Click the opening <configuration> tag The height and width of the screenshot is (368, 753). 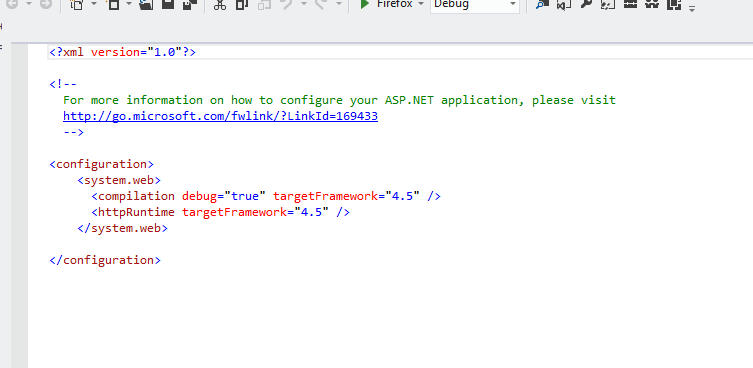click(101, 164)
